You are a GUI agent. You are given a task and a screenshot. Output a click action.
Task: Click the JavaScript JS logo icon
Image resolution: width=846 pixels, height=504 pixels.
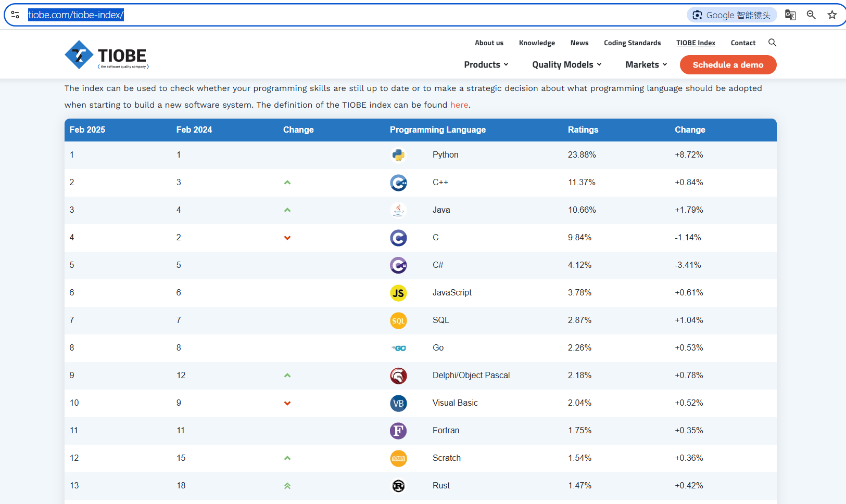tap(398, 293)
